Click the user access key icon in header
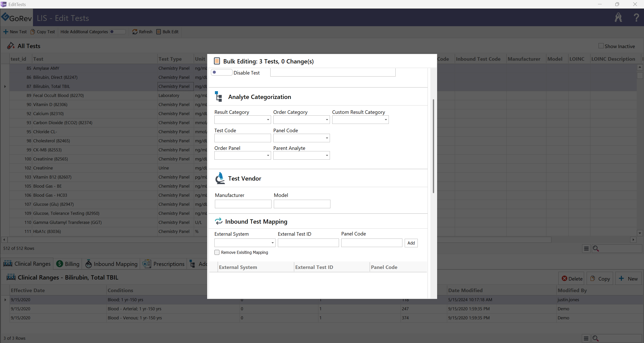The image size is (644, 343). coord(618,17)
